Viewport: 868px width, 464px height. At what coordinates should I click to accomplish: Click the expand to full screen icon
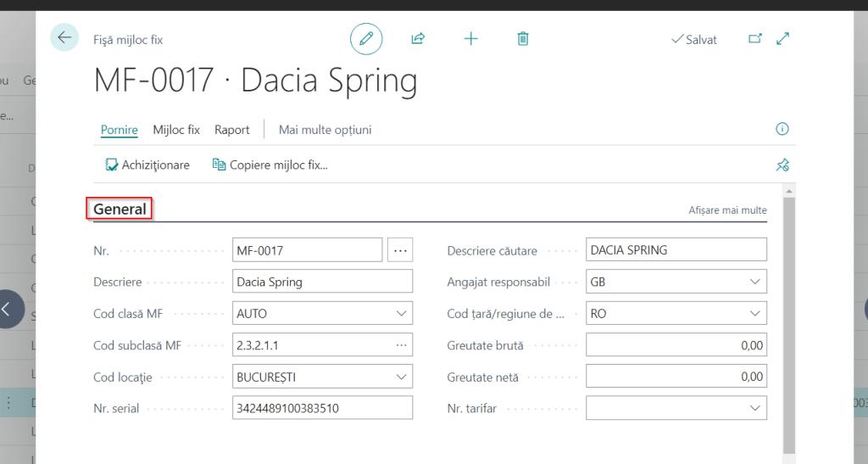click(782, 39)
